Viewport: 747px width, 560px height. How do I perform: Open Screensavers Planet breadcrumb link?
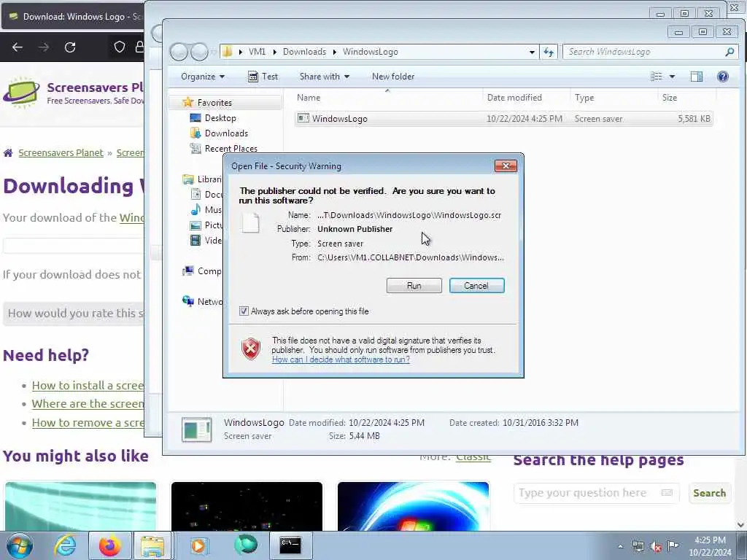61,153
